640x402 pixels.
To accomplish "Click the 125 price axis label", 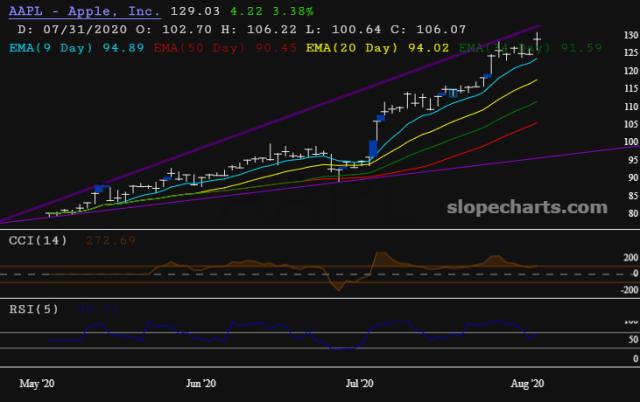I will coord(631,53).
